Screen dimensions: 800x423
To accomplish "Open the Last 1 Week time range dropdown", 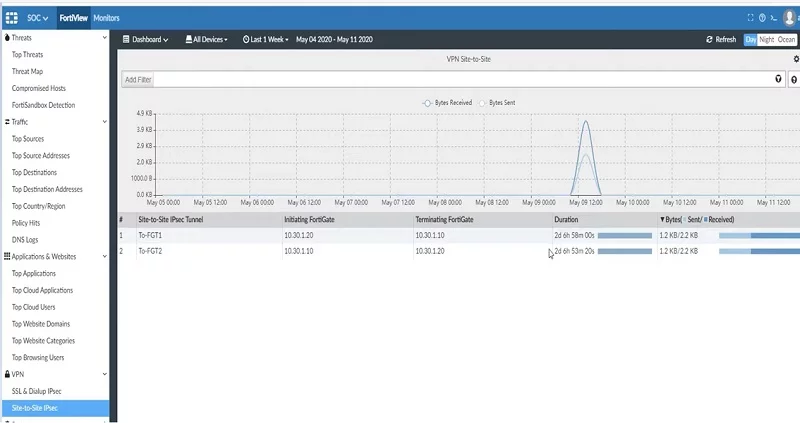I will coord(266,39).
